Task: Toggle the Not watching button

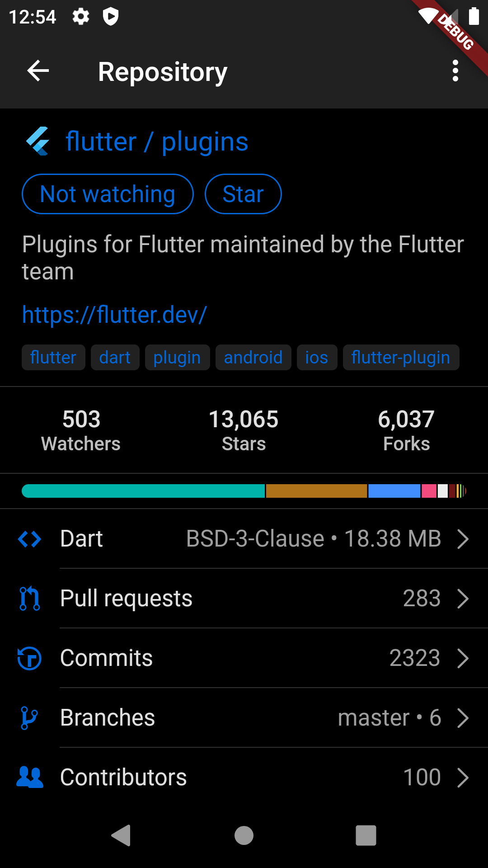Action: coord(108,194)
